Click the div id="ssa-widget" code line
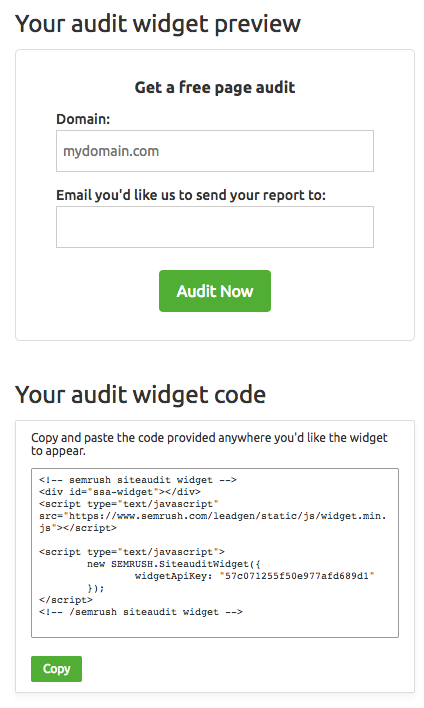Image resolution: width=424 pixels, height=708 pixels. pos(120,492)
